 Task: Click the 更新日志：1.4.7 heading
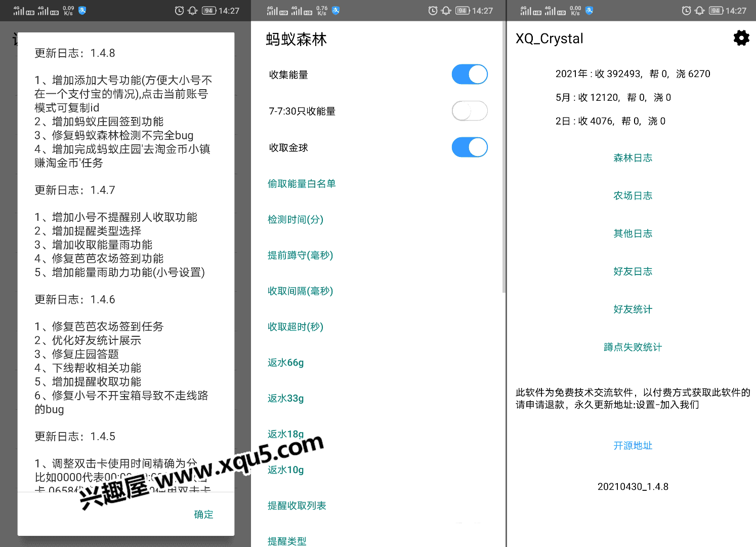[75, 190]
